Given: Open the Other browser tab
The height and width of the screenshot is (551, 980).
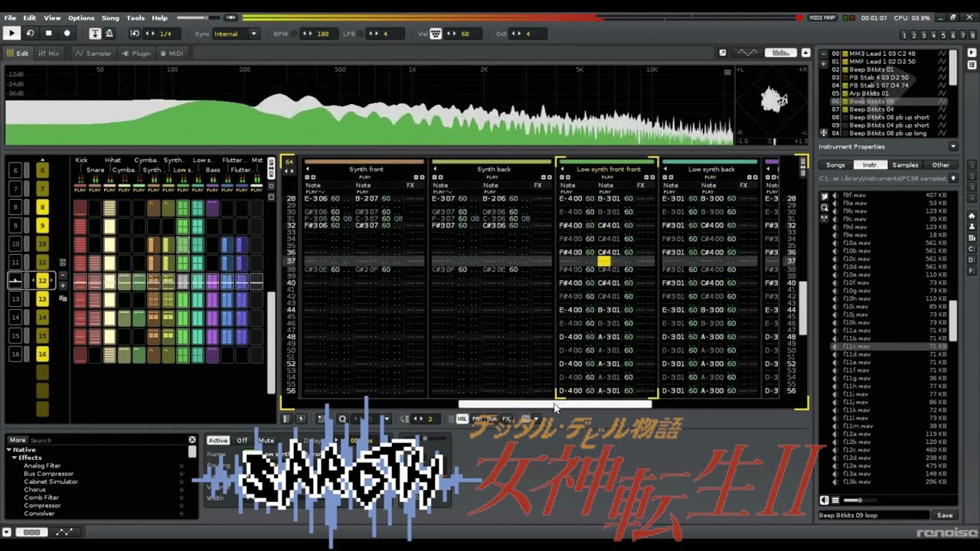Looking at the screenshot, I should [x=940, y=165].
